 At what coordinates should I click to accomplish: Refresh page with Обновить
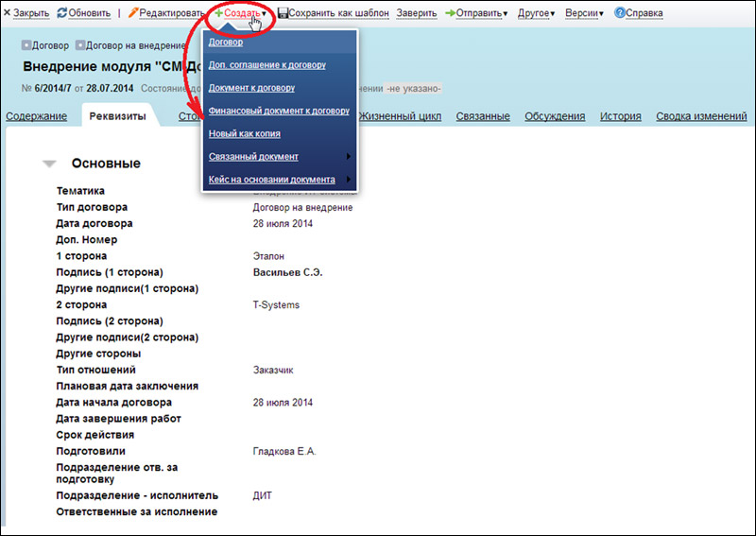89,13
